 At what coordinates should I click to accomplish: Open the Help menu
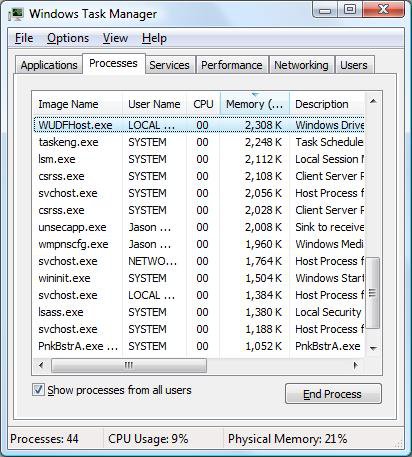154,38
